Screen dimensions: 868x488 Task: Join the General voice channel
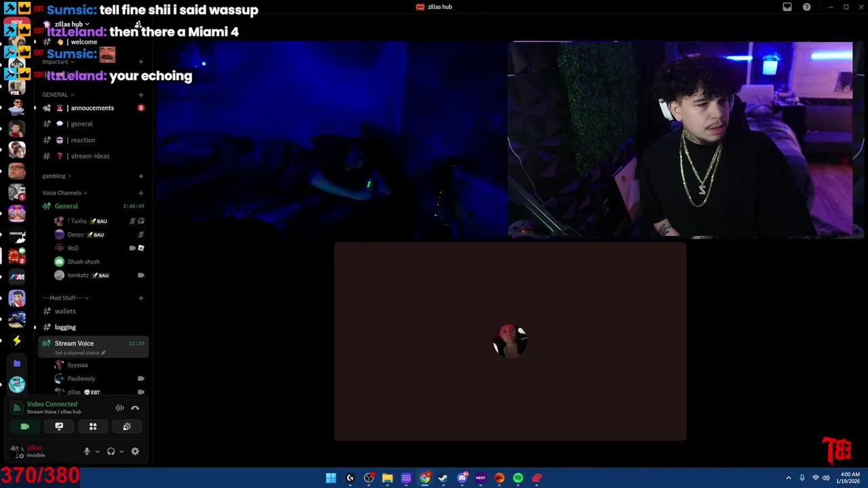[93, 206]
